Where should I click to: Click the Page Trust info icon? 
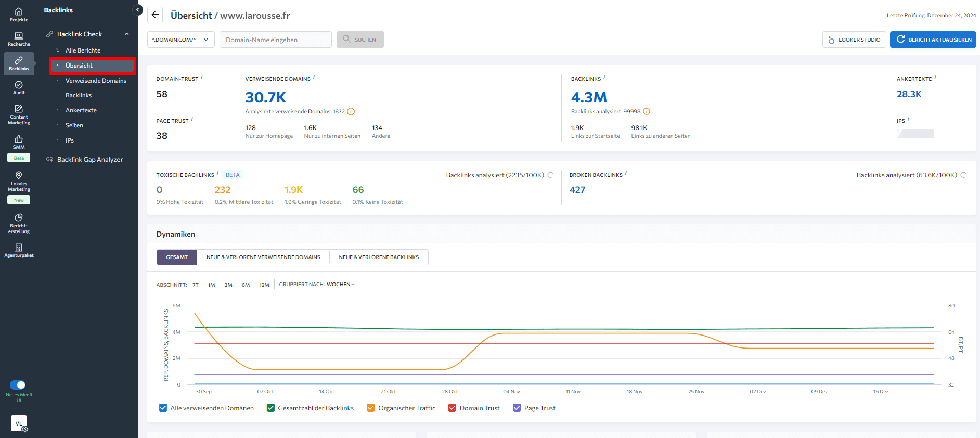pyautogui.click(x=192, y=119)
